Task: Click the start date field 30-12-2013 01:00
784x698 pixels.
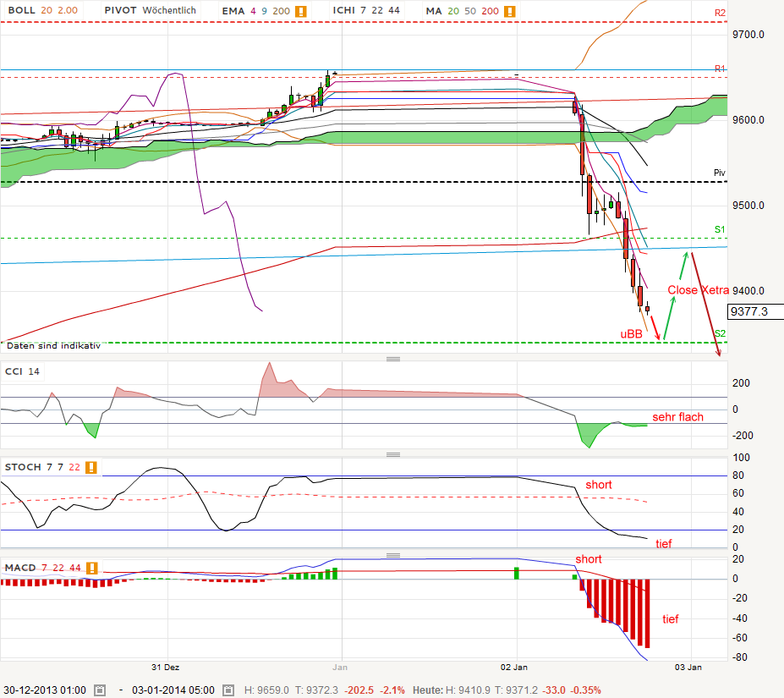Action: (45, 690)
